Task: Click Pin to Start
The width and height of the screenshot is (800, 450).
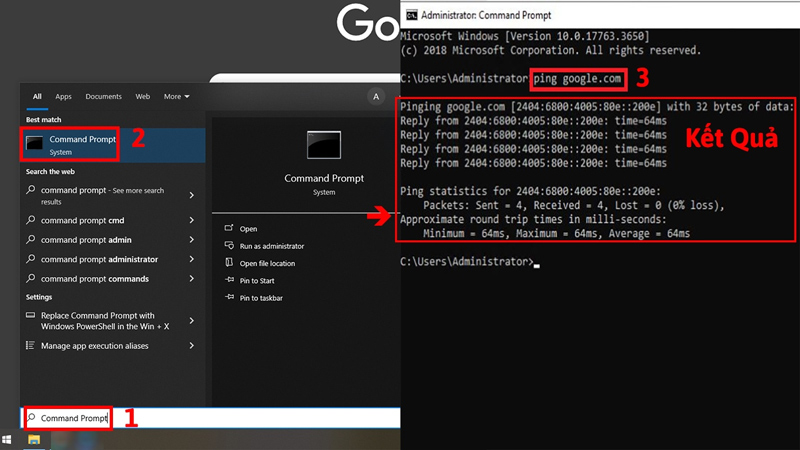Action: tap(257, 281)
